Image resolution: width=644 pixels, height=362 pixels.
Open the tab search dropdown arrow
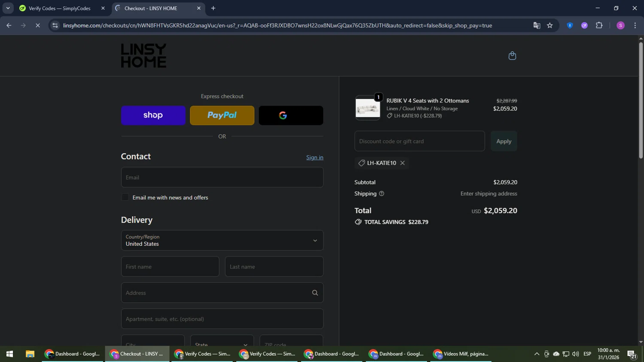pos(8,8)
